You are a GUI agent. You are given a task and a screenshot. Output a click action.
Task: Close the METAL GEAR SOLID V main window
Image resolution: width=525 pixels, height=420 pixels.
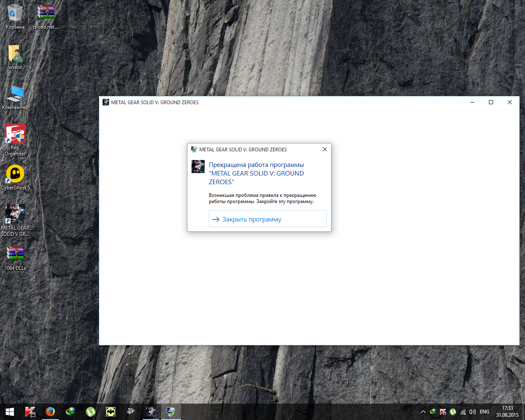[x=510, y=102]
